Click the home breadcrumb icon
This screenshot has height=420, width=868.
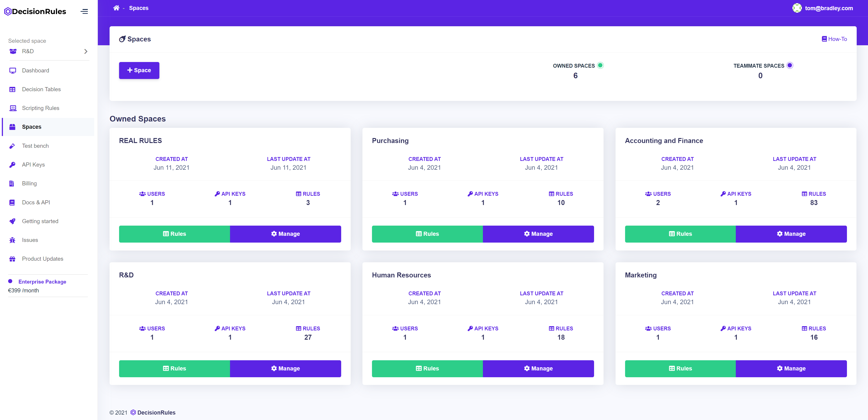116,8
